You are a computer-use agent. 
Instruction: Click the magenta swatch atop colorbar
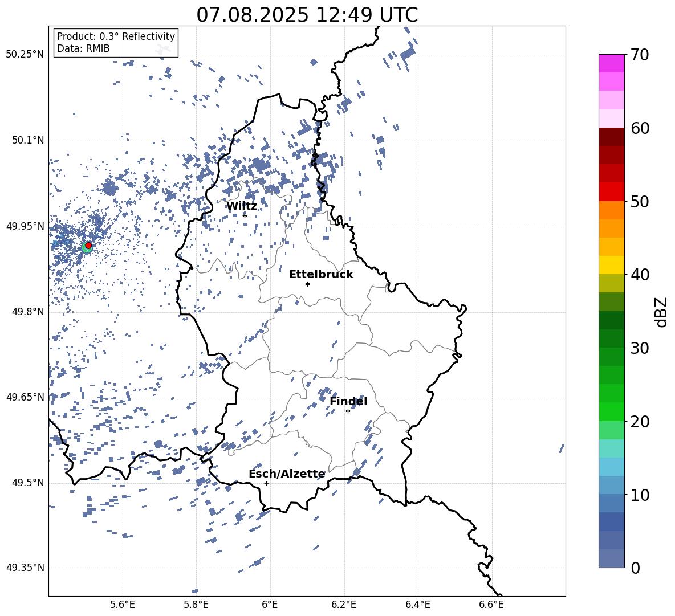611,63
